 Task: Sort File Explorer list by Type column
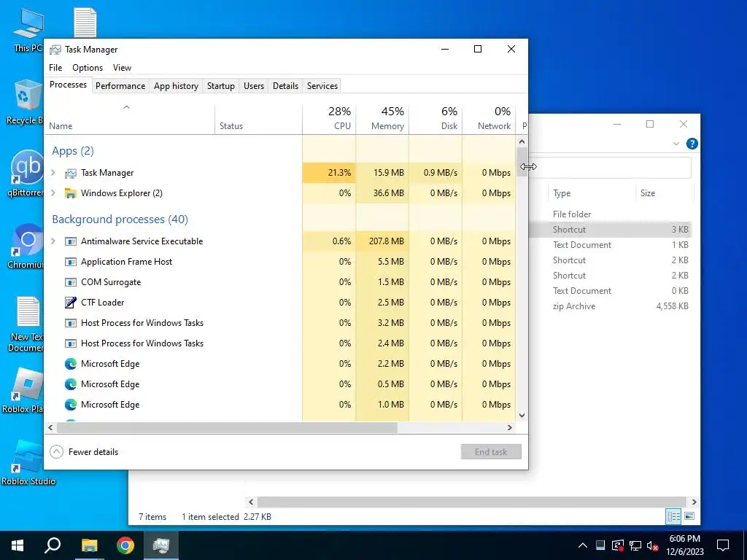point(592,193)
